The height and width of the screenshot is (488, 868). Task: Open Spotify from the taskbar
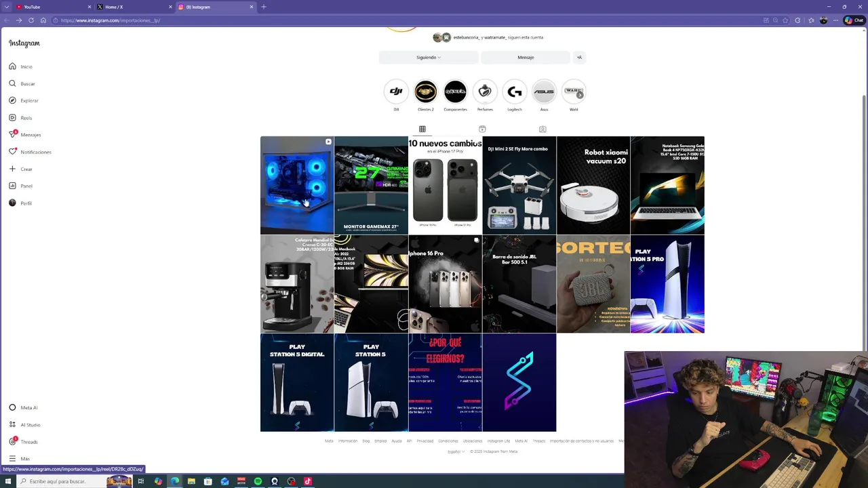pos(258,481)
